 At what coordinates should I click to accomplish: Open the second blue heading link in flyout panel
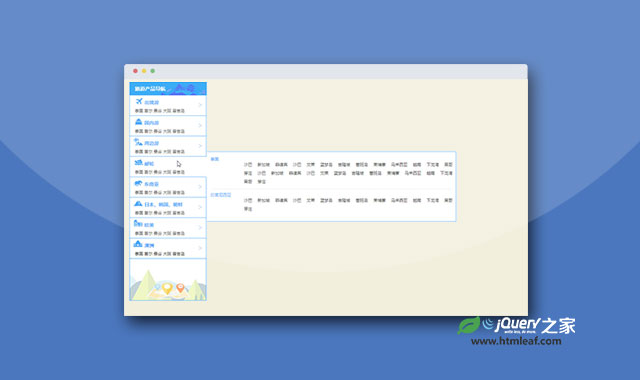(x=221, y=195)
